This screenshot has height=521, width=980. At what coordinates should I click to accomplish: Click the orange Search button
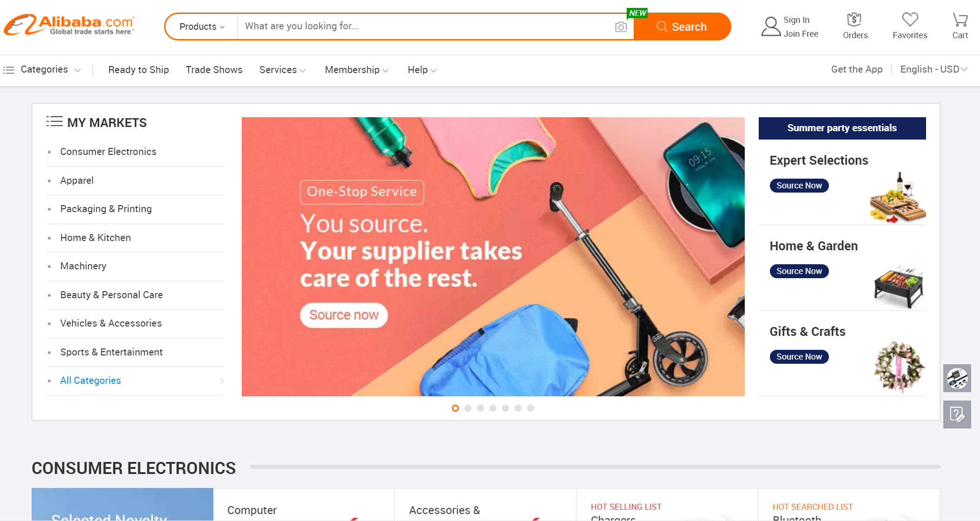[682, 27]
